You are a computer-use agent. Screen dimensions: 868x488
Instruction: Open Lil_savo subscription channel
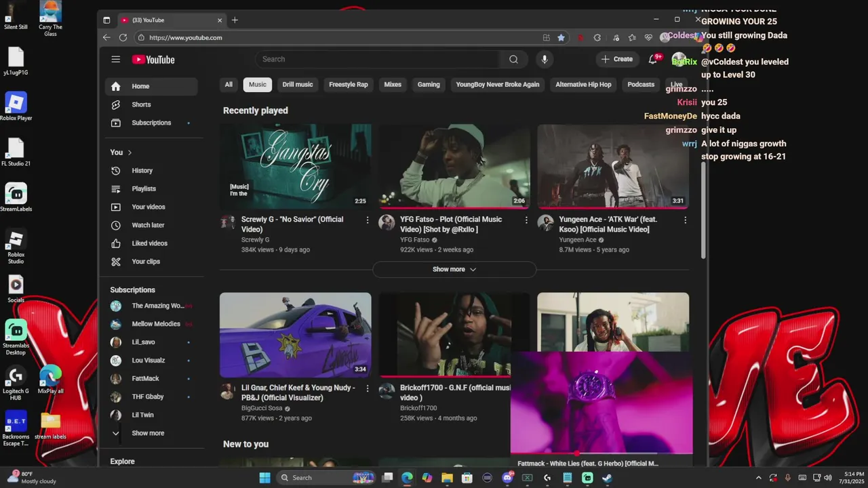click(x=151, y=342)
